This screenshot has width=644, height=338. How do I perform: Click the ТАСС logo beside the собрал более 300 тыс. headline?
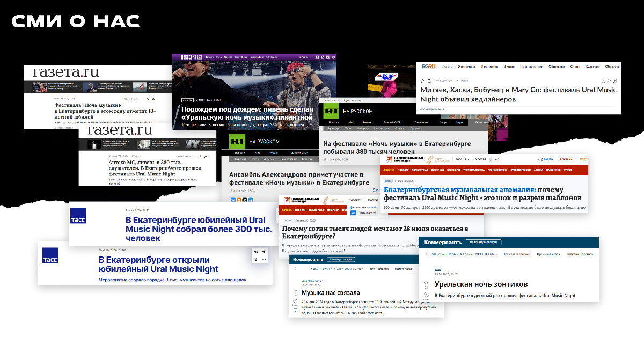point(78,216)
